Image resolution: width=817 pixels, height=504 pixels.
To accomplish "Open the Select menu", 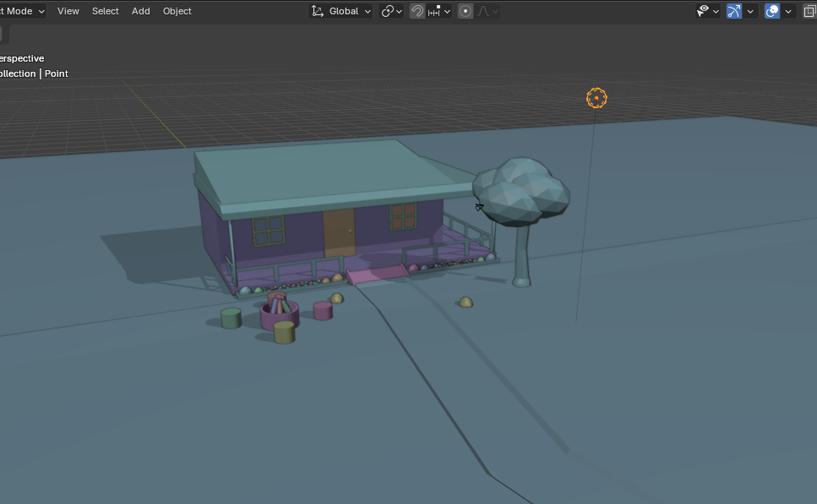I will (106, 11).
